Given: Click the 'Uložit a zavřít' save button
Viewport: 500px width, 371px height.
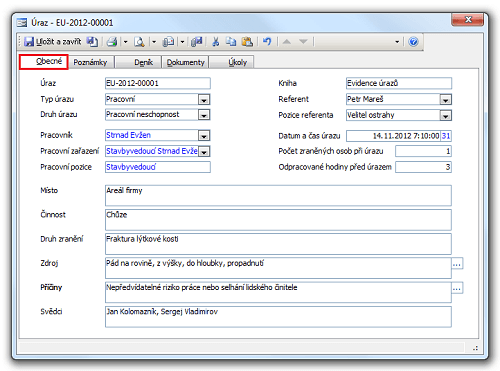Looking at the screenshot, I should (x=53, y=42).
